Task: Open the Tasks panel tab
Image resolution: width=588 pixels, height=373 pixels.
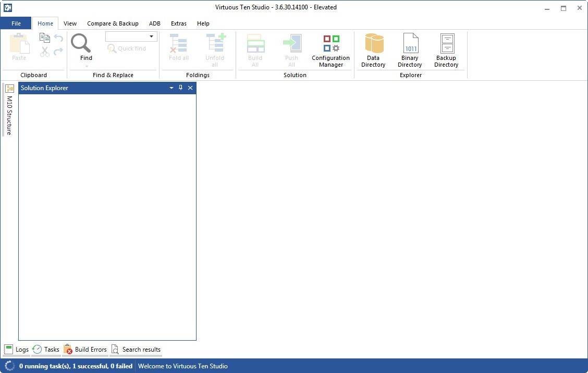Action: 46,350
